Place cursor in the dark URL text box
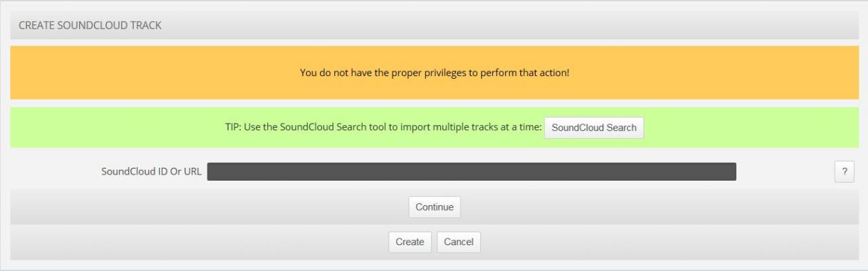868x271 pixels. (x=471, y=172)
